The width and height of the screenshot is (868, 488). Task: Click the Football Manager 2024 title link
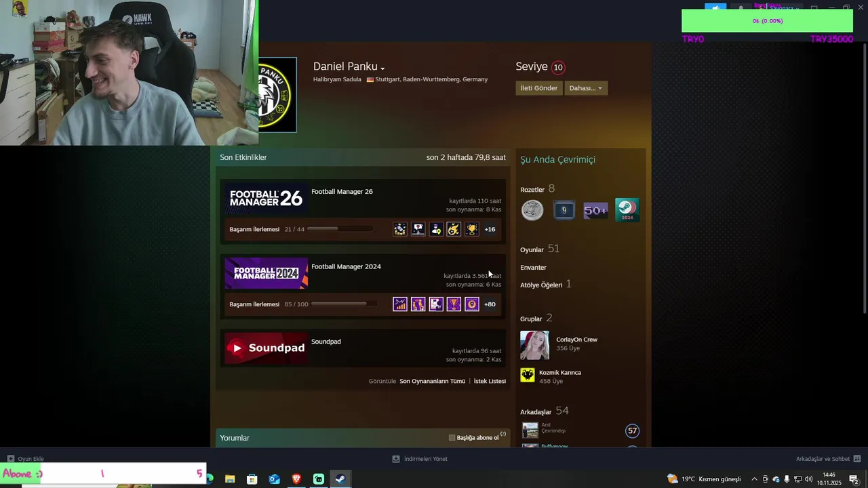click(346, 266)
